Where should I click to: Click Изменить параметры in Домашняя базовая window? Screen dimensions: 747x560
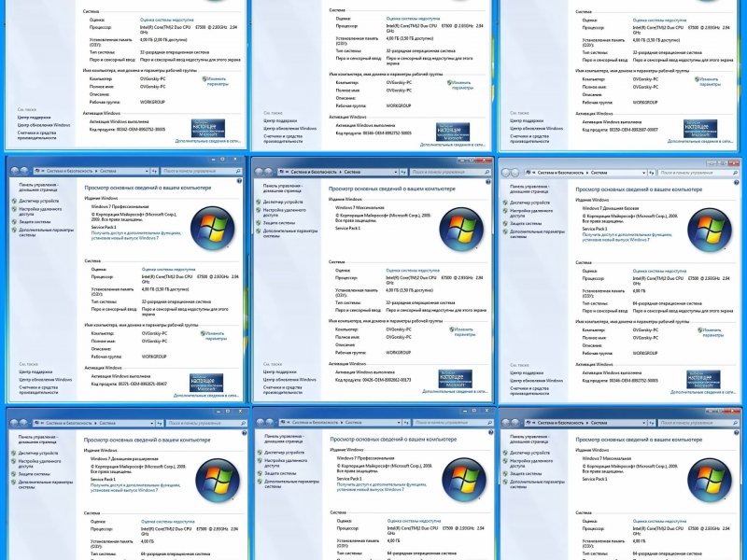coord(711,332)
